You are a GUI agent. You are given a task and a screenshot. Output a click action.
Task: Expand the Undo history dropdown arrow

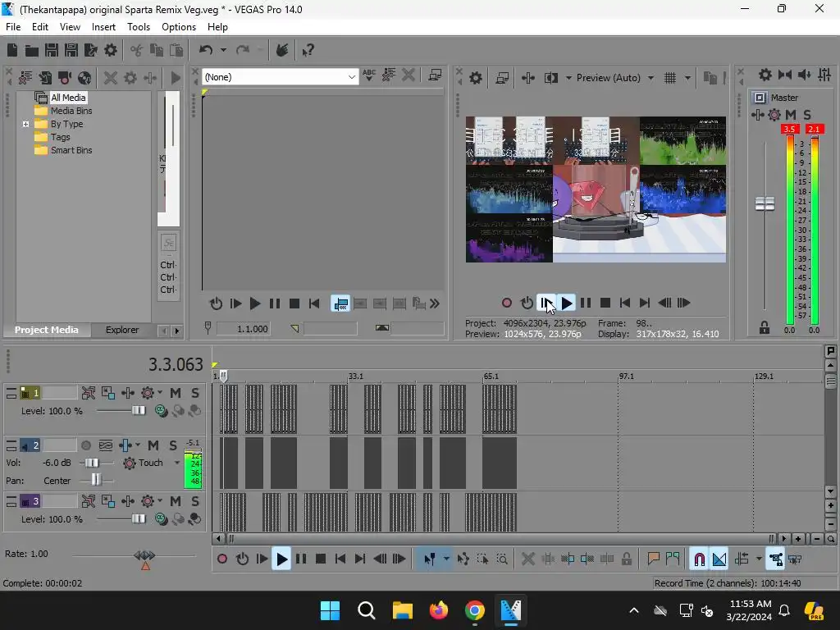point(223,50)
